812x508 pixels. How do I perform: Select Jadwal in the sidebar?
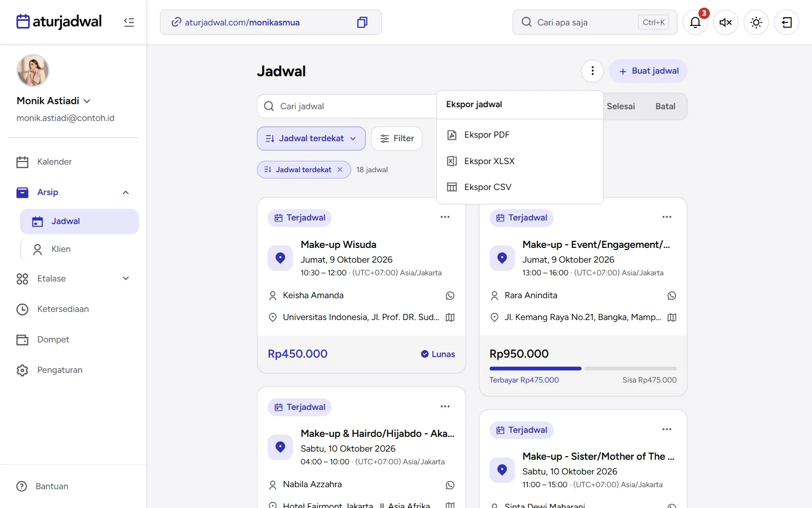point(79,221)
